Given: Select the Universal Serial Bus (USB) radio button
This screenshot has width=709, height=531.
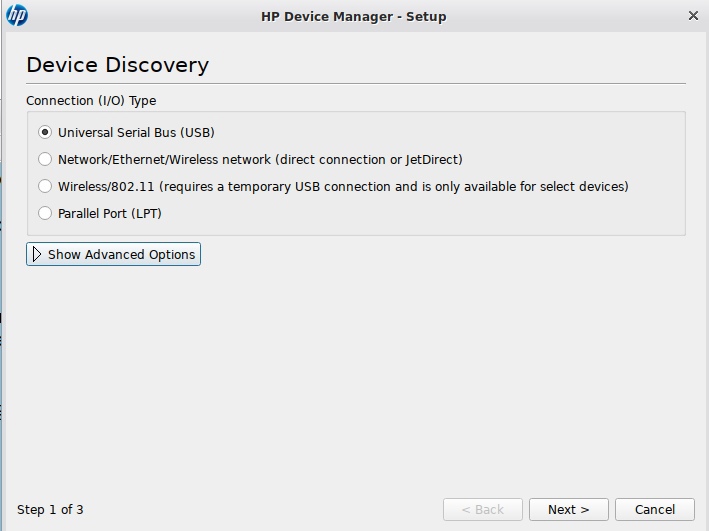Looking at the screenshot, I should coord(45,132).
